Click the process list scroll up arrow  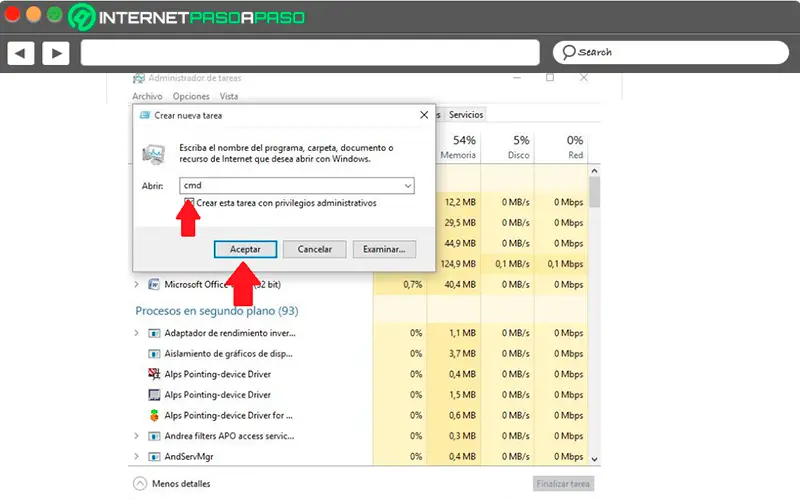click(x=594, y=171)
